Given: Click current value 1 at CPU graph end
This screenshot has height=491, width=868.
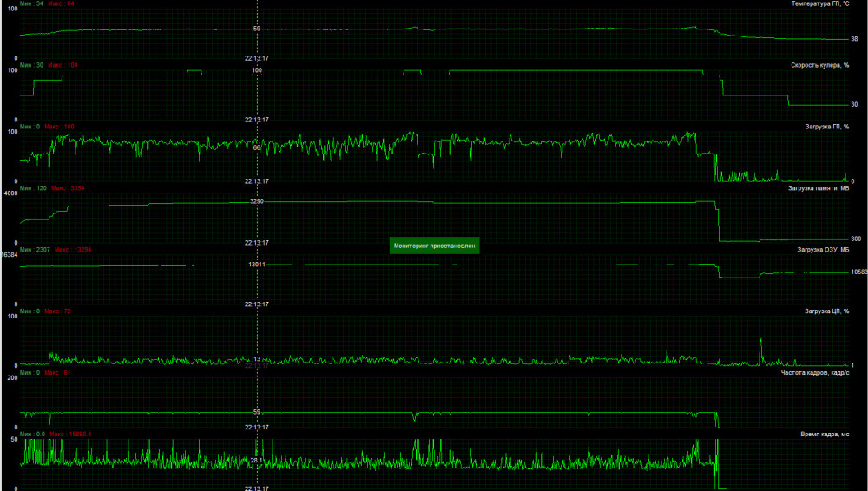Looking at the screenshot, I should (x=852, y=365).
